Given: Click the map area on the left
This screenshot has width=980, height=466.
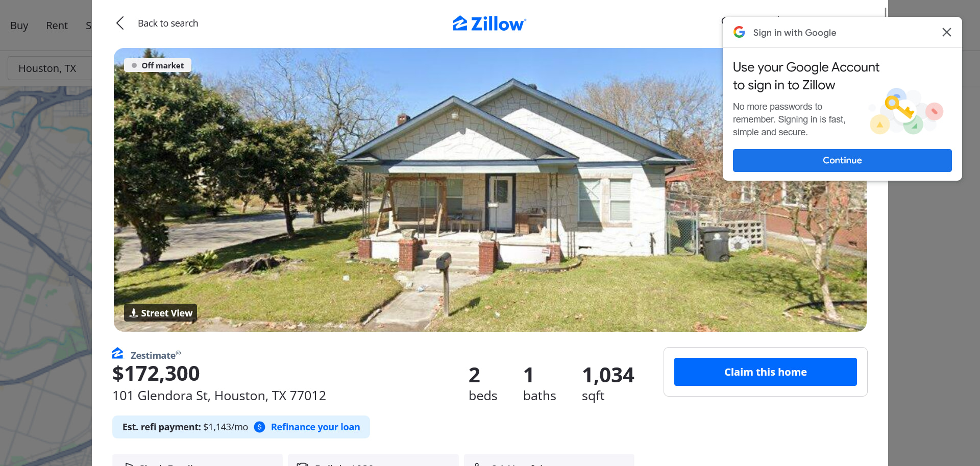Looking at the screenshot, I should click(46, 276).
